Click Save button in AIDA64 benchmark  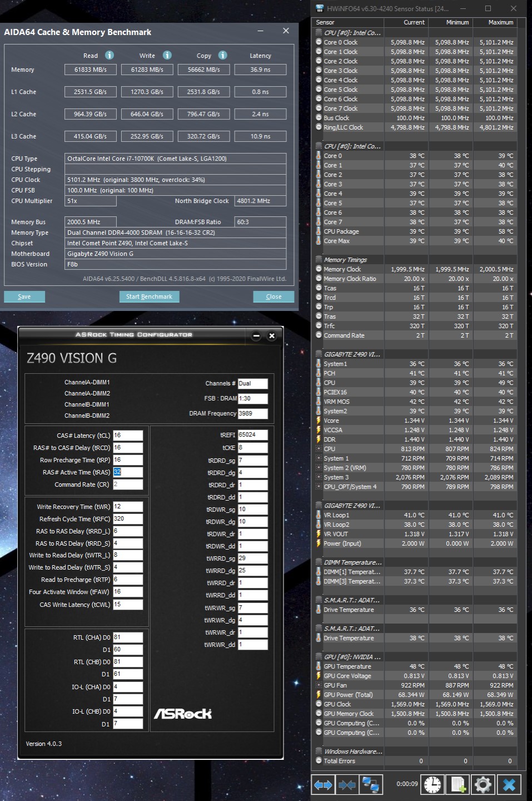click(x=24, y=296)
